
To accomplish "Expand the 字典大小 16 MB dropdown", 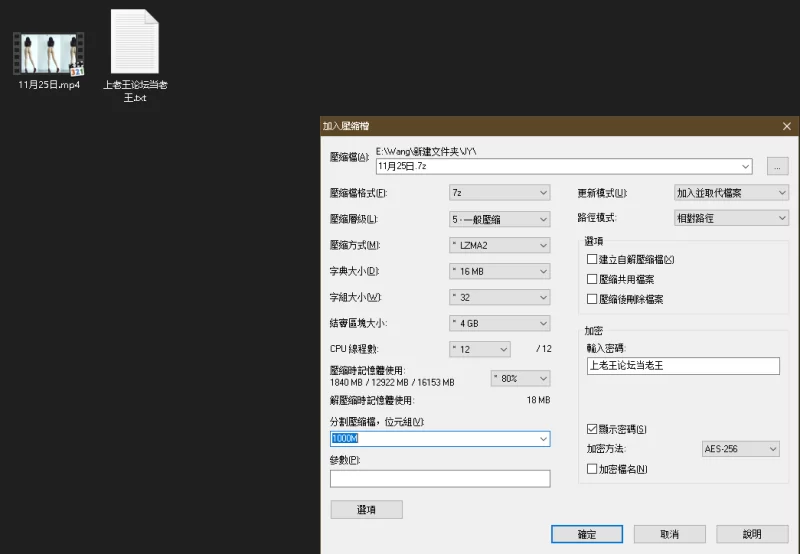I will tap(499, 271).
